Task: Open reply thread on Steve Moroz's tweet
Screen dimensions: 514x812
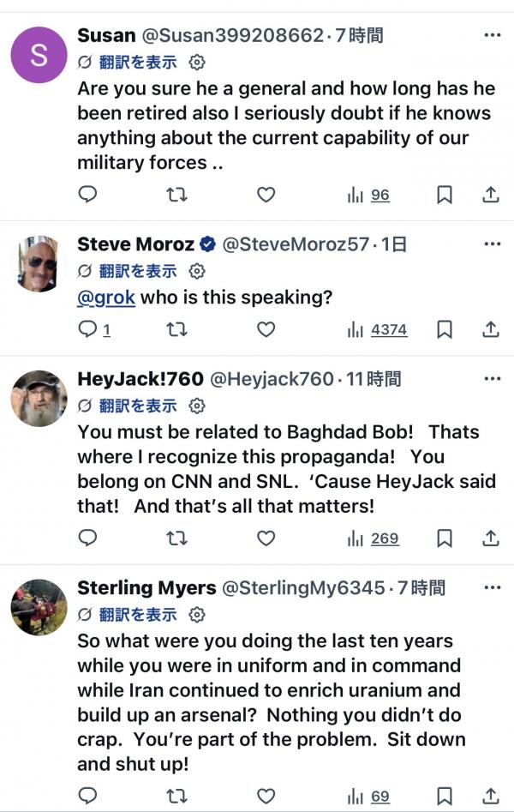Action: click(94, 329)
